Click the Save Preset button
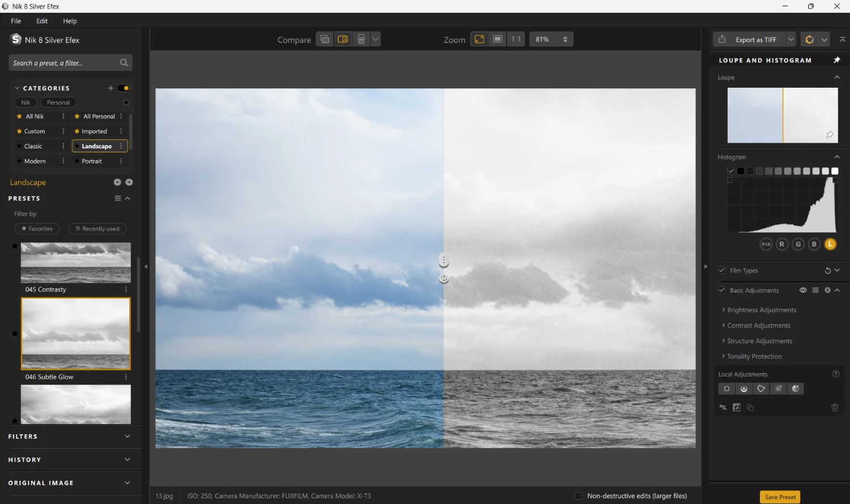Image resolution: width=850 pixels, height=504 pixels. point(780,497)
